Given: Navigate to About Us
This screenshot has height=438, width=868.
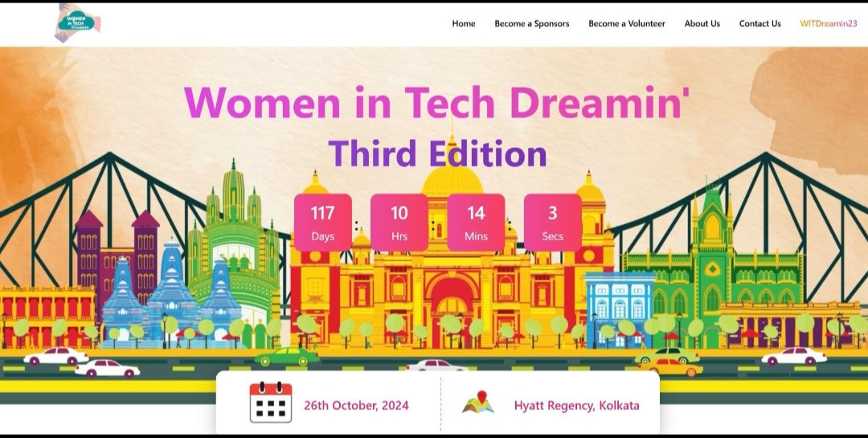Looking at the screenshot, I should tap(702, 23).
